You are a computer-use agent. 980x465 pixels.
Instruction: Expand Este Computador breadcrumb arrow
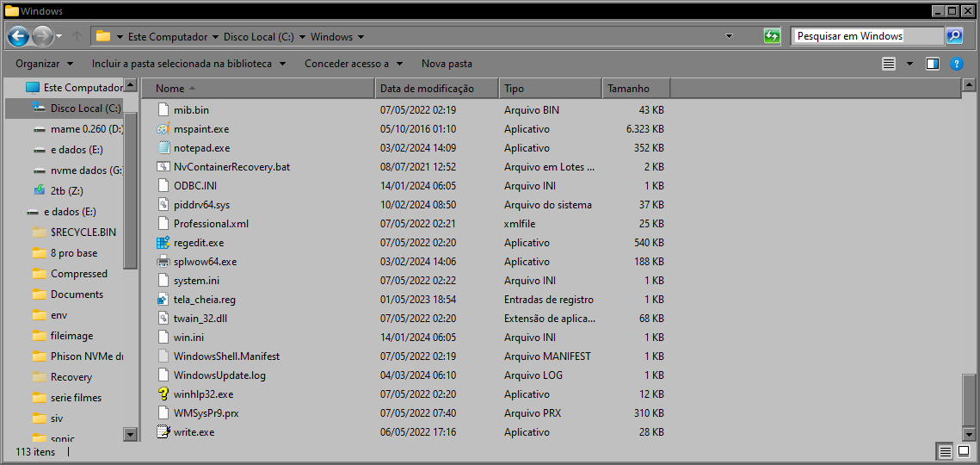point(216,37)
